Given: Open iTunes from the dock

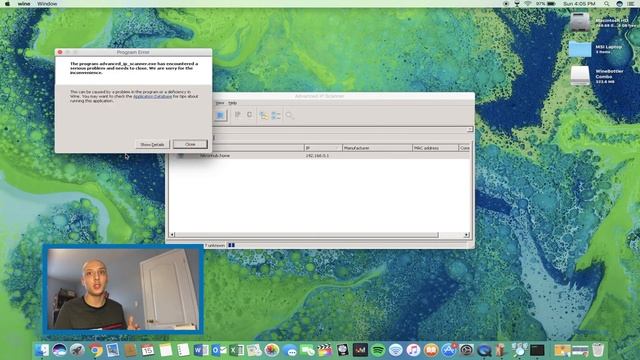Looking at the screenshot, I should point(413,350).
